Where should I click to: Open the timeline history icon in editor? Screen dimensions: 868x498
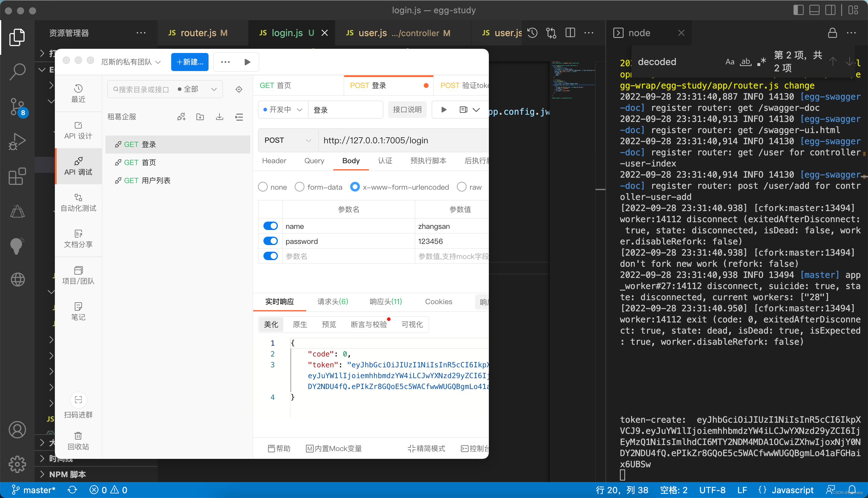[x=532, y=33]
